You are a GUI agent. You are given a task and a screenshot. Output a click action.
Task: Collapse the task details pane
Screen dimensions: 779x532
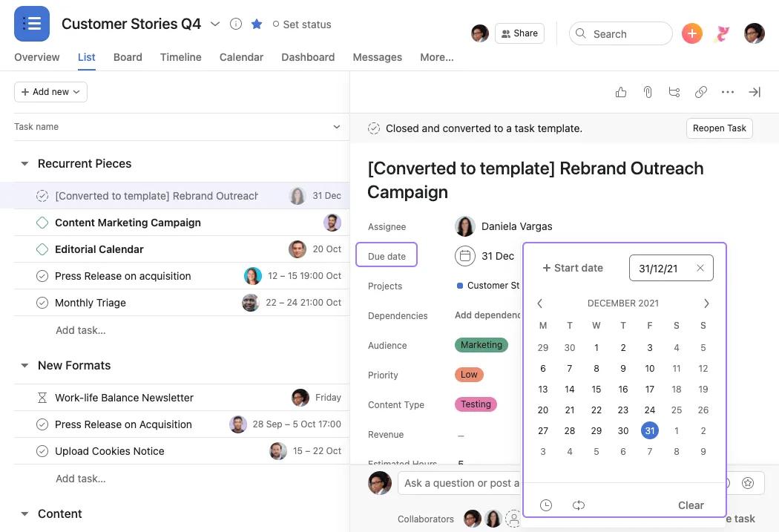point(755,91)
